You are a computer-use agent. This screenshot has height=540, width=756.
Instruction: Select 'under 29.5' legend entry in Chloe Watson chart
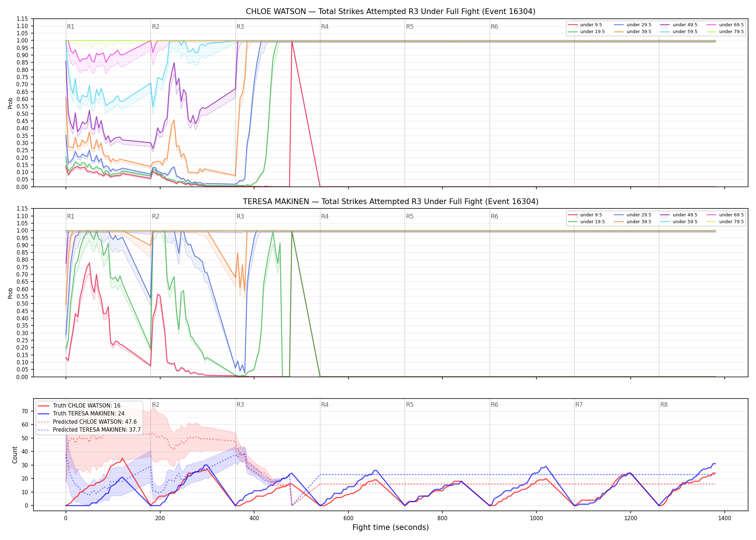click(633, 25)
